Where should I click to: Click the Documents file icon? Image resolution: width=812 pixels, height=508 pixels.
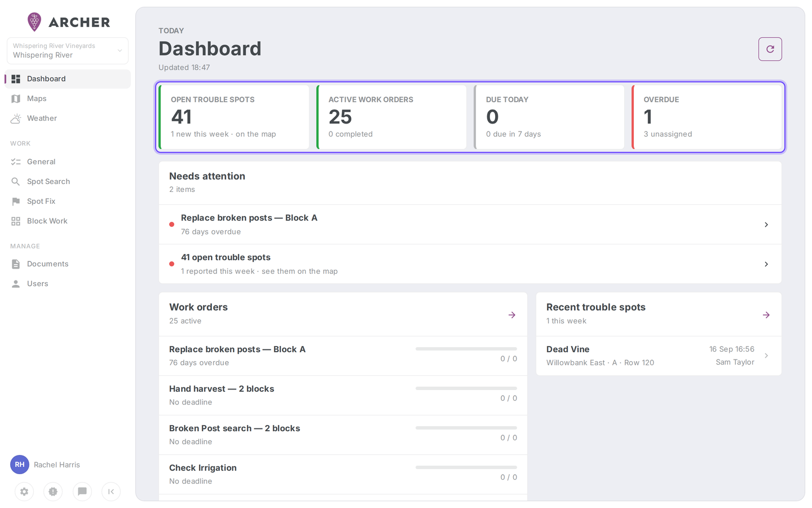coord(16,264)
